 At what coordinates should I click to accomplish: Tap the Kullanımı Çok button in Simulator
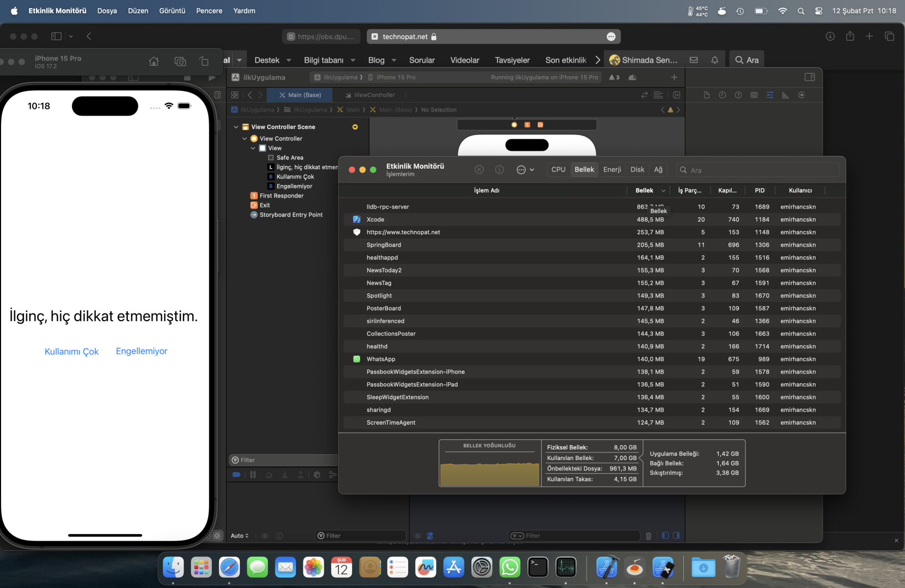pos(71,352)
